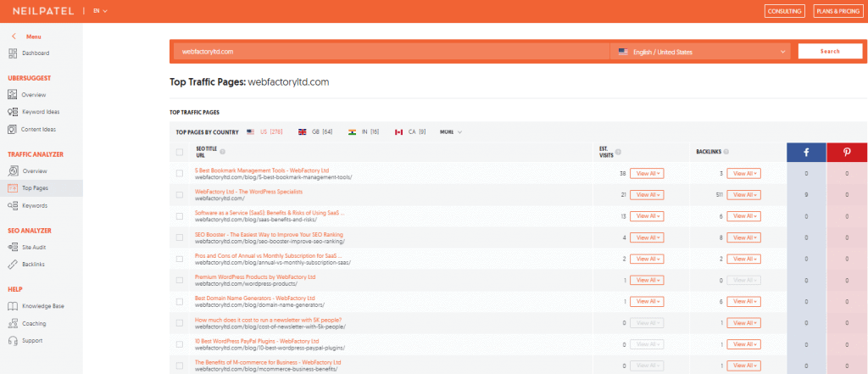Click the Top Pages icon
The image size is (868, 374).
(x=13, y=188)
